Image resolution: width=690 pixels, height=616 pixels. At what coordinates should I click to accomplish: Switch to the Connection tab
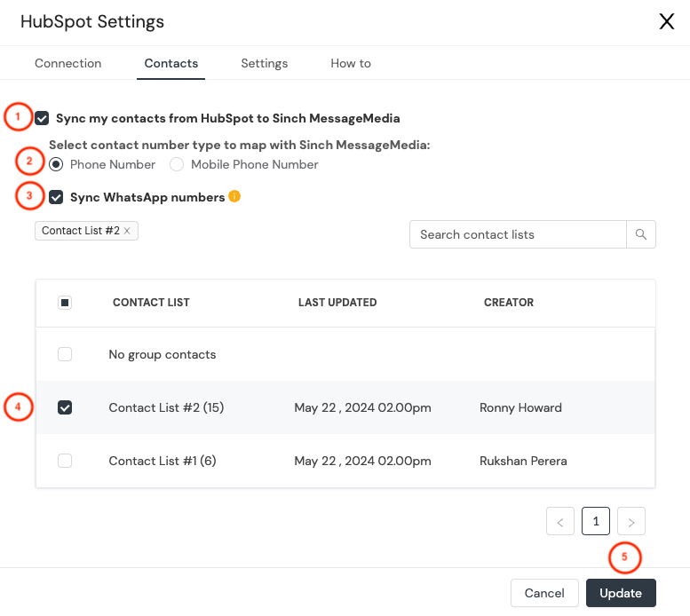click(x=67, y=63)
